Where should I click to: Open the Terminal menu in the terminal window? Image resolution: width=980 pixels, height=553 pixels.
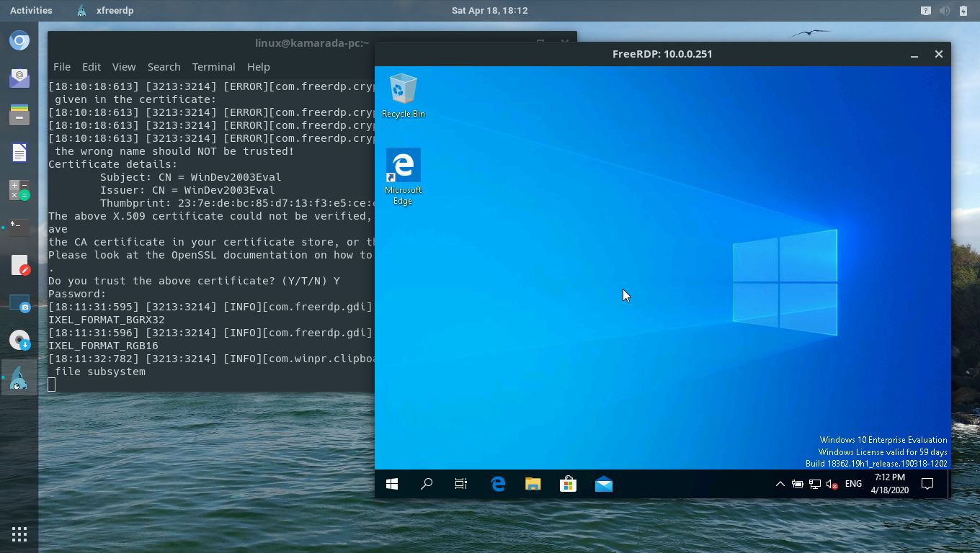[213, 66]
